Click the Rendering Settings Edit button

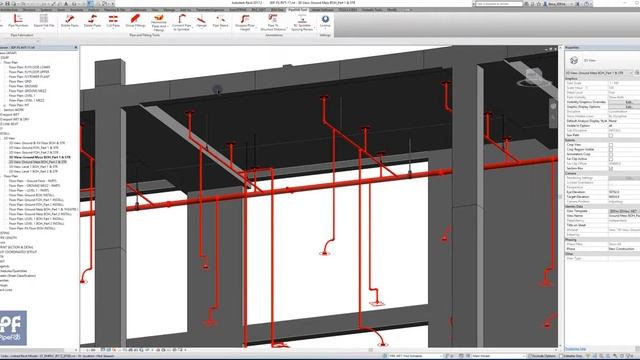pos(624,178)
